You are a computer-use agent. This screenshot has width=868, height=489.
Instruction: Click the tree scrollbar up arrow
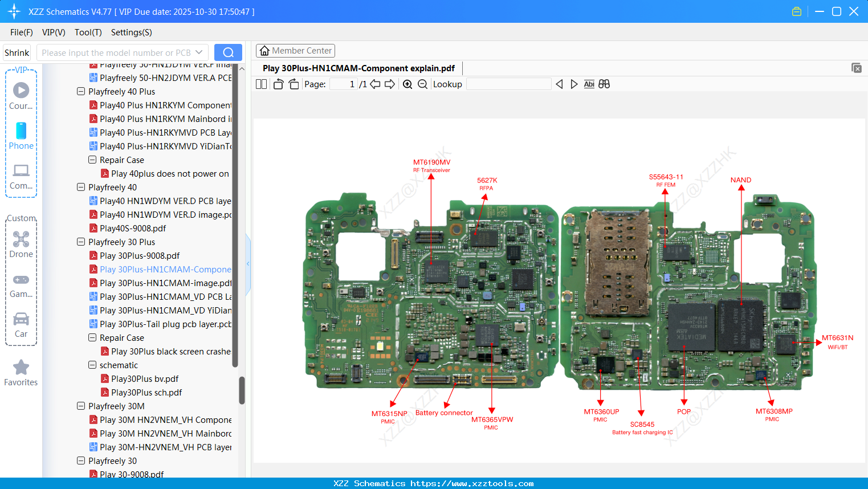(242, 68)
